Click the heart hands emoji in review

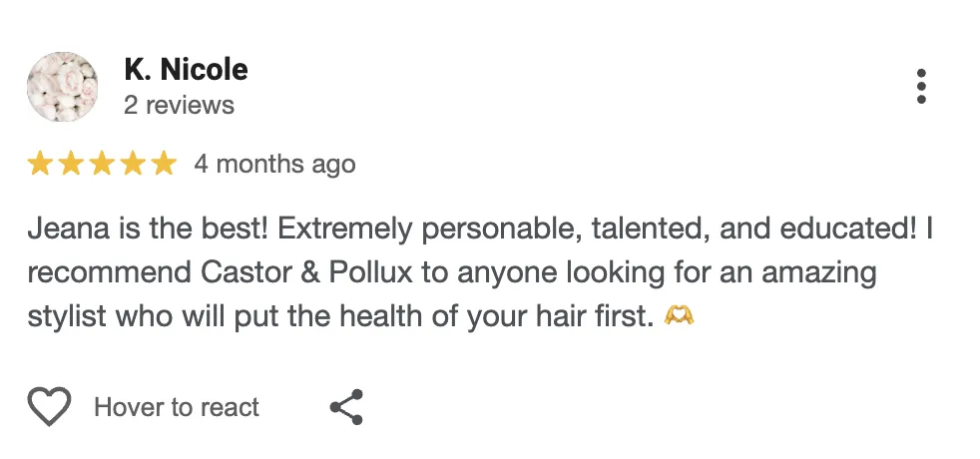coord(679,317)
